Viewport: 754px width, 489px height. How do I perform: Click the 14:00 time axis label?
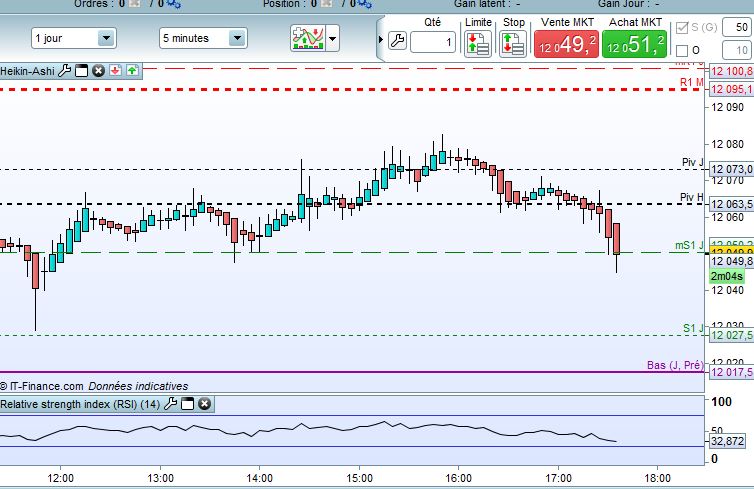point(260,478)
